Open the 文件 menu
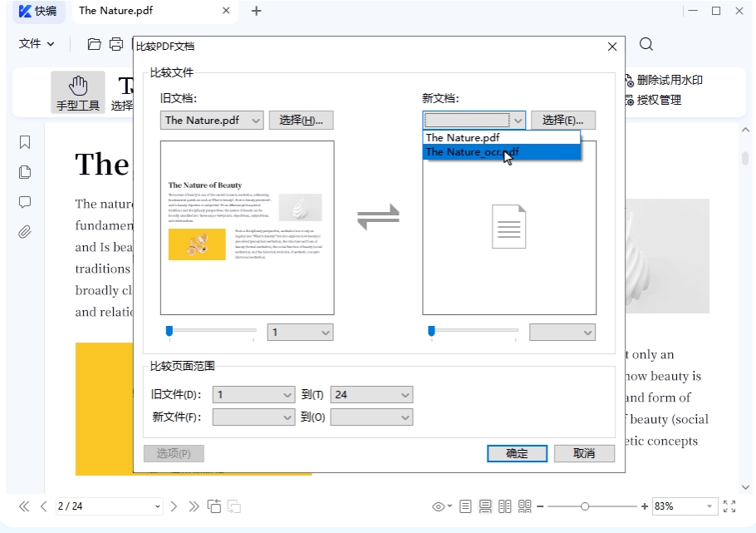The image size is (756, 533). [x=37, y=44]
